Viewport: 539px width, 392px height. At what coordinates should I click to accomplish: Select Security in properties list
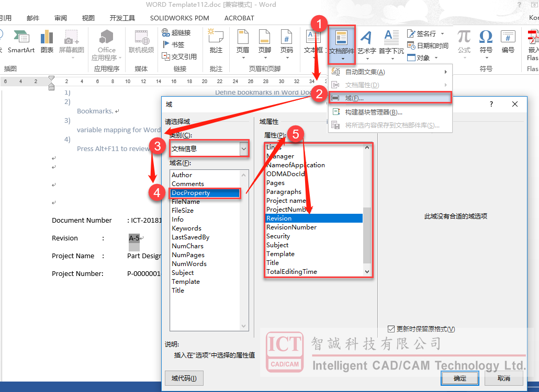click(314, 236)
